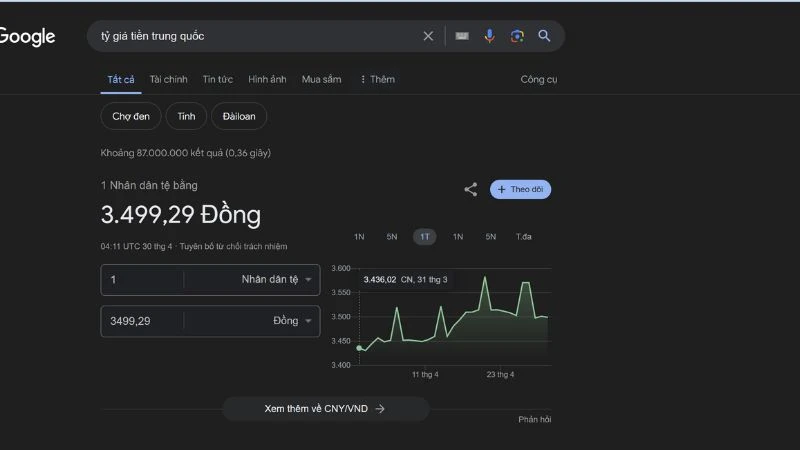Screen dimensions: 800x450
Task: Click the Theo dõi follow button
Action: pos(520,189)
